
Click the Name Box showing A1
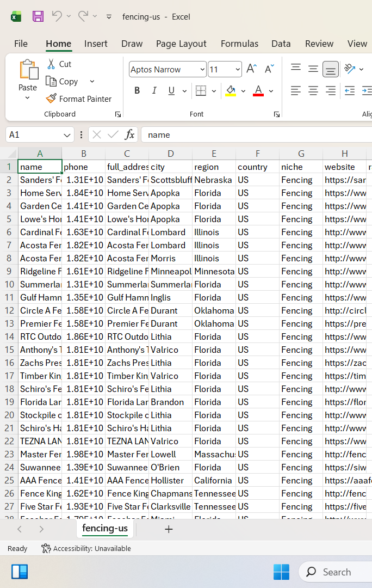tap(34, 134)
